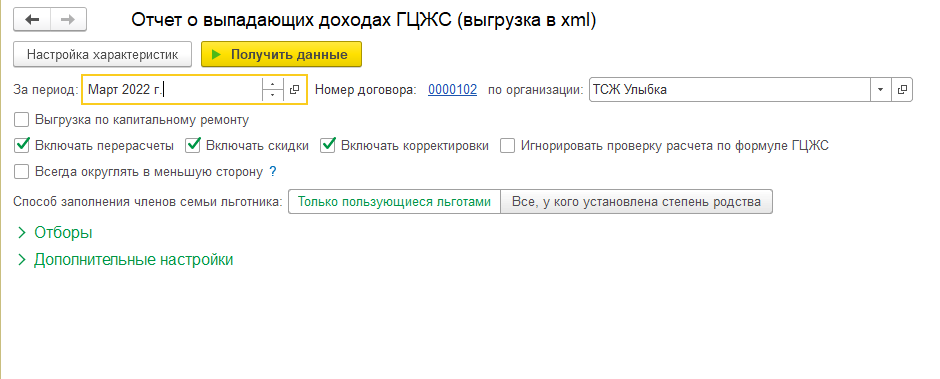Uncheck Включать скидки
The width and height of the screenshot is (940, 379).
point(193,146)
